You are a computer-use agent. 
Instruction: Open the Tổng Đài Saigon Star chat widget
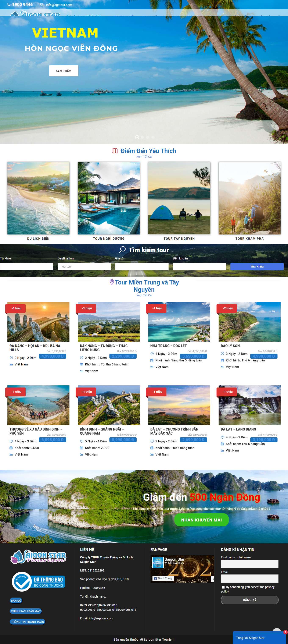[259, 637]
